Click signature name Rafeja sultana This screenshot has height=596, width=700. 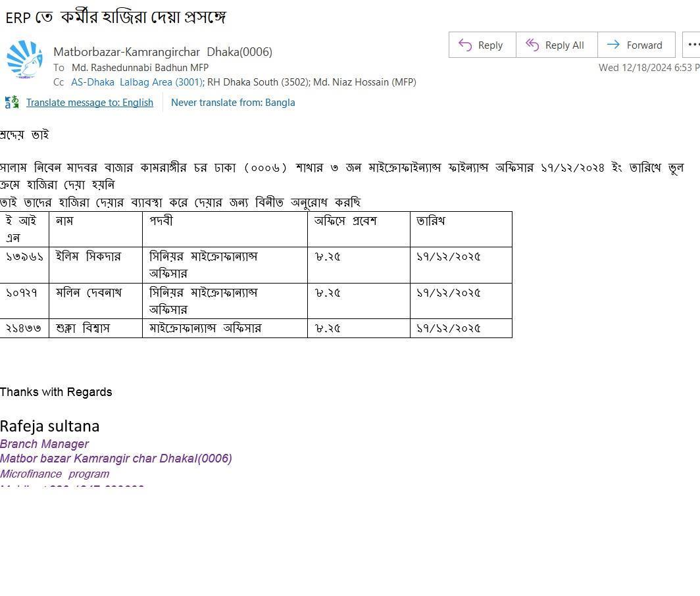pyautogui.click(x=49, y=426)
